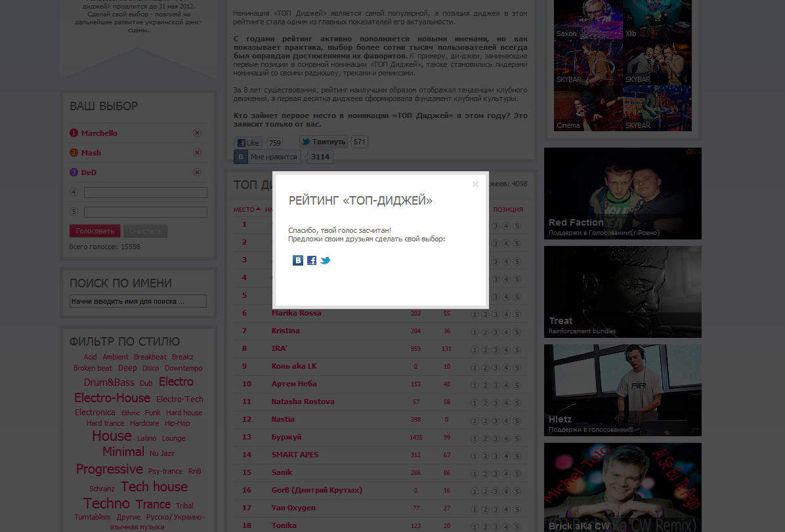
Task: Select position 3 for Буржуй
Action: [x=496, y=439]
